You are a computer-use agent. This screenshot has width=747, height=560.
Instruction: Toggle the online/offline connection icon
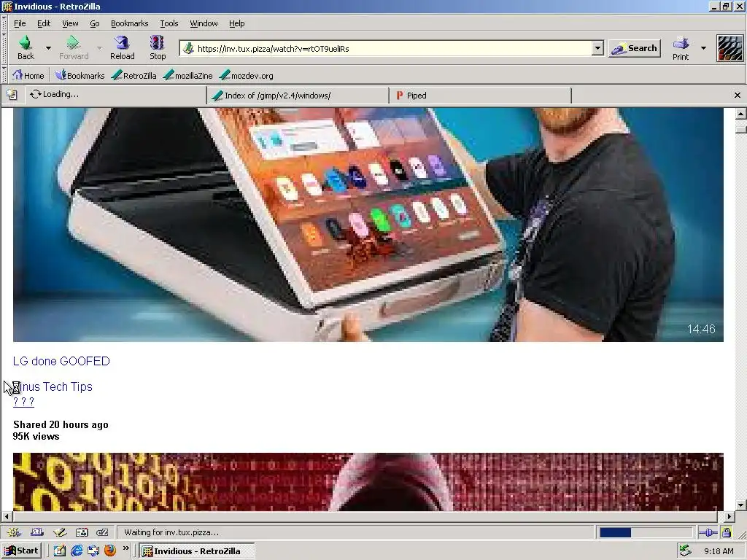coord(708,532)
